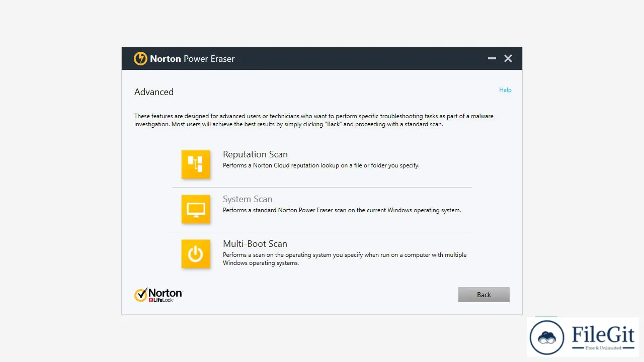Click the Multi-Boot Scan power icon

click(196, 253)
